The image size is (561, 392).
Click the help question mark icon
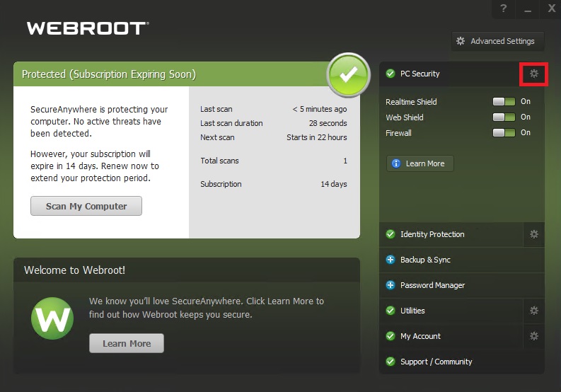point(504,8)
